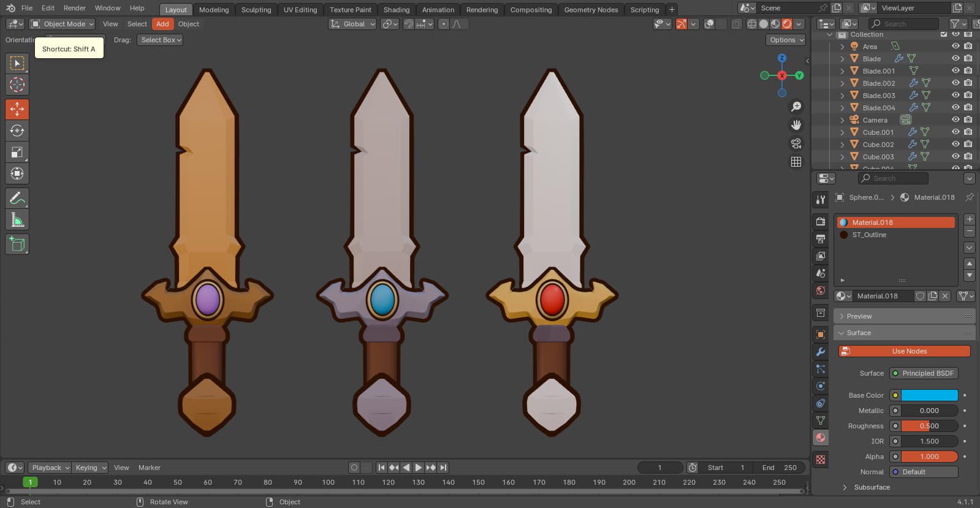980x508 pixels.
Task: Open the Render menu
Action: coord(75,8)
